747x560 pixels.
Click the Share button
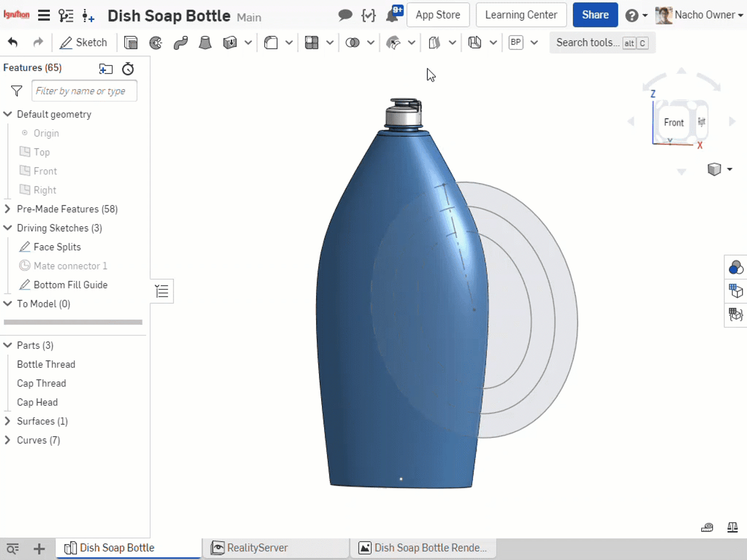pyautogui.click(x=595, y=15)
